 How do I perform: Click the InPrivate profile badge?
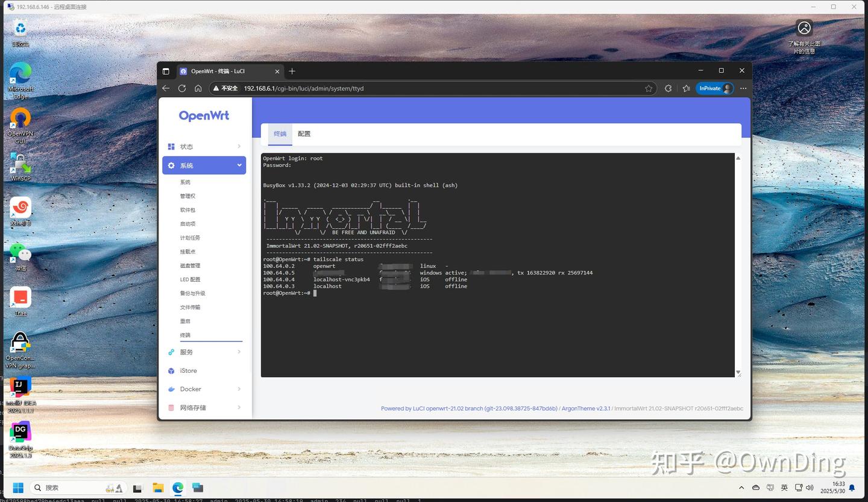click(715, 88)
